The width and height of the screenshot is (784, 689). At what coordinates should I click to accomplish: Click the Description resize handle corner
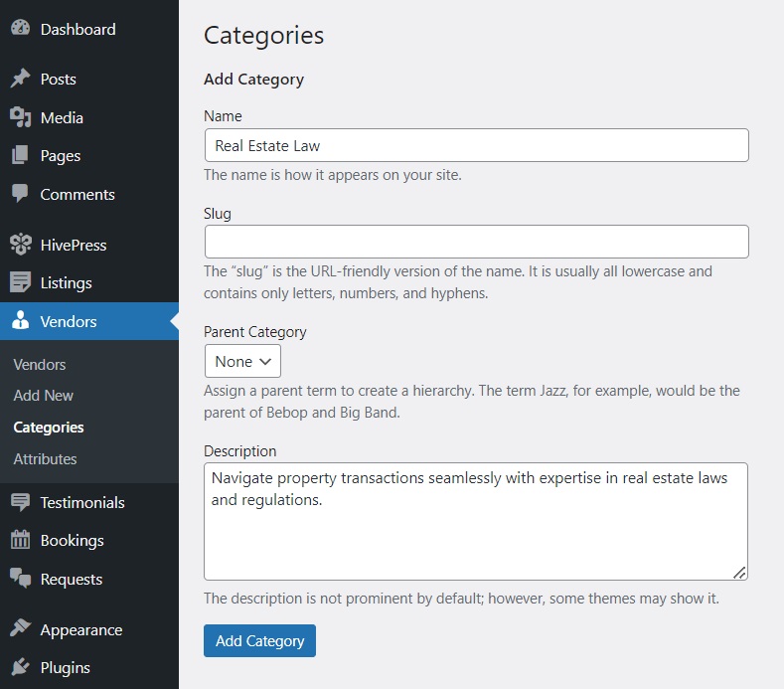coord(739,572)
